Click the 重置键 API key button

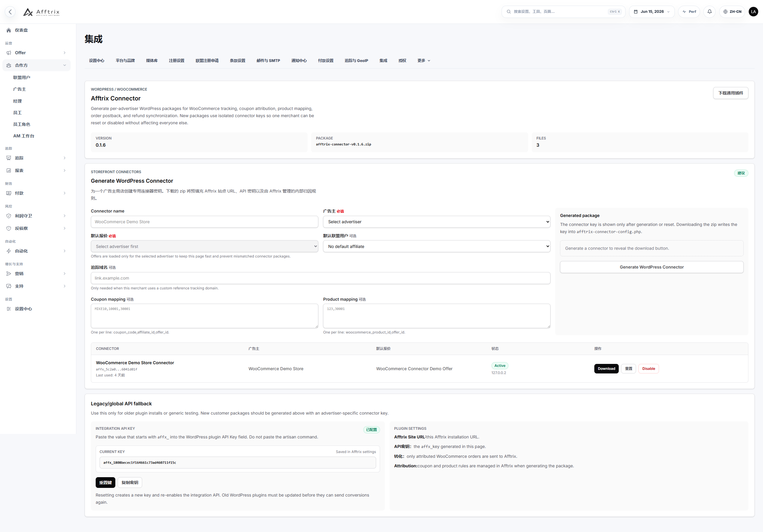(105, 483)
